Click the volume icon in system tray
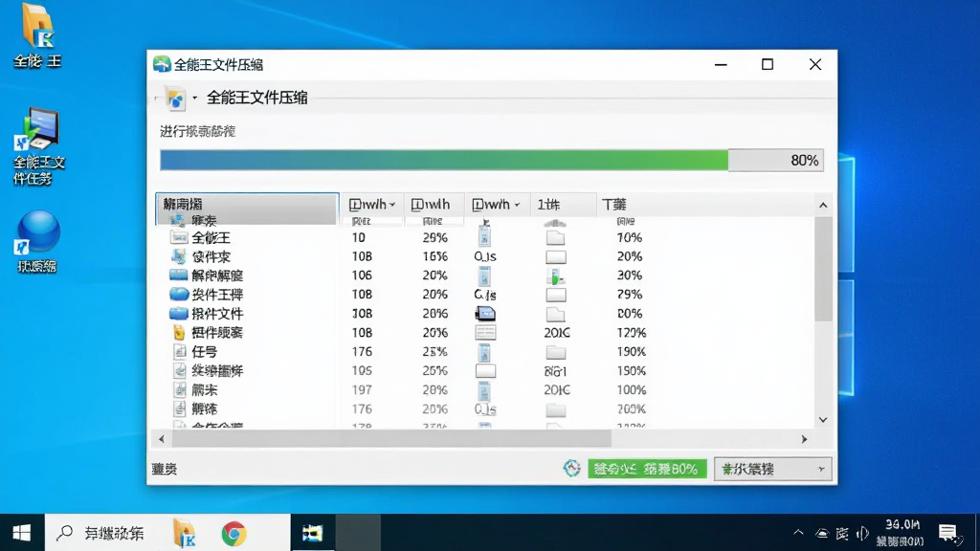This screenshot has width=980, height=551. tap(862, 534)
